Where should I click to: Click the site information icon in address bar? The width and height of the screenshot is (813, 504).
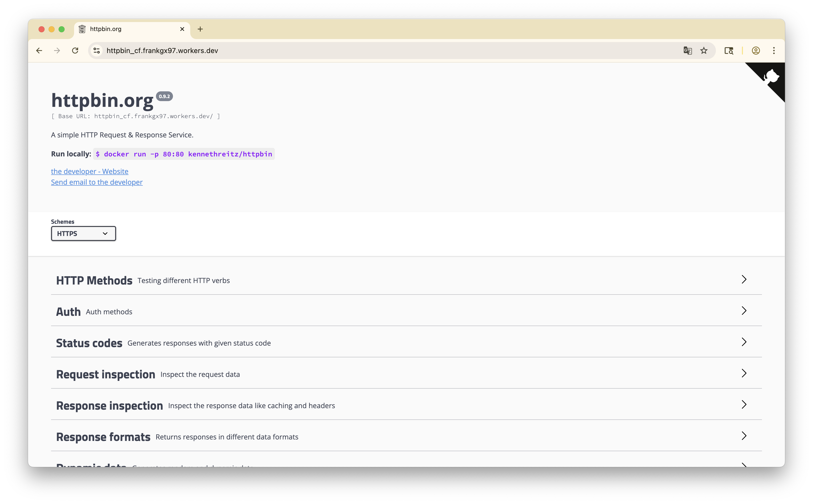(96, 50)
